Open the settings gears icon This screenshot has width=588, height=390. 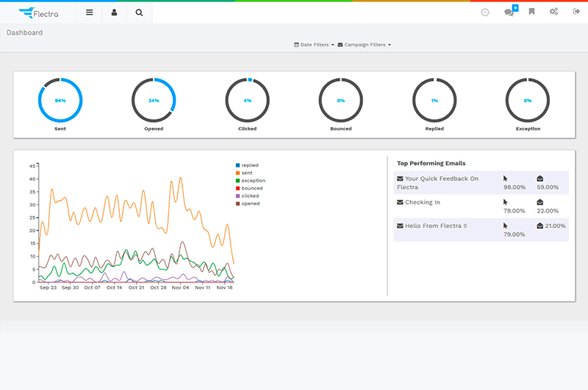(554, 13)
